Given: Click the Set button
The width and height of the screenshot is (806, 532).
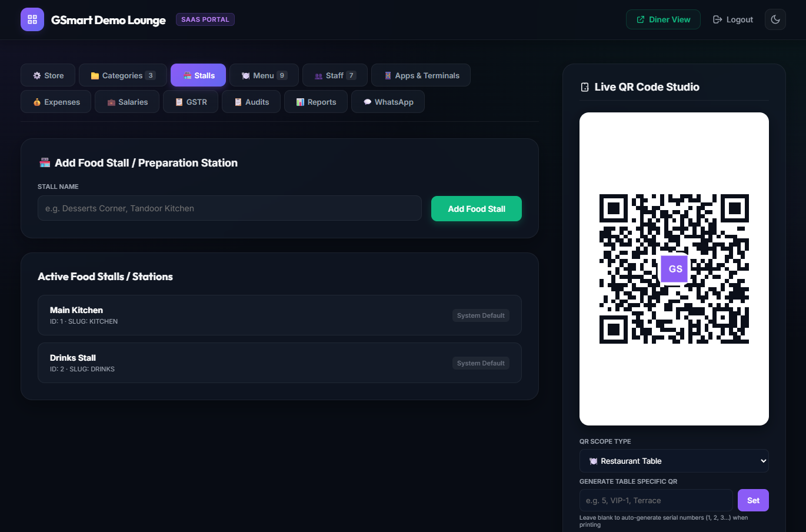Looking at the screenshot, I should [753, 500].
